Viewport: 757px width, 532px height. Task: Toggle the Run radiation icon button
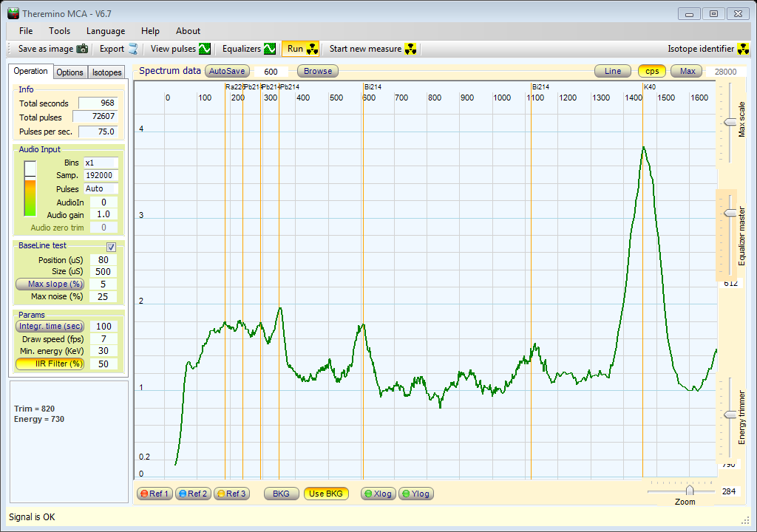click(x=312, y=49)
